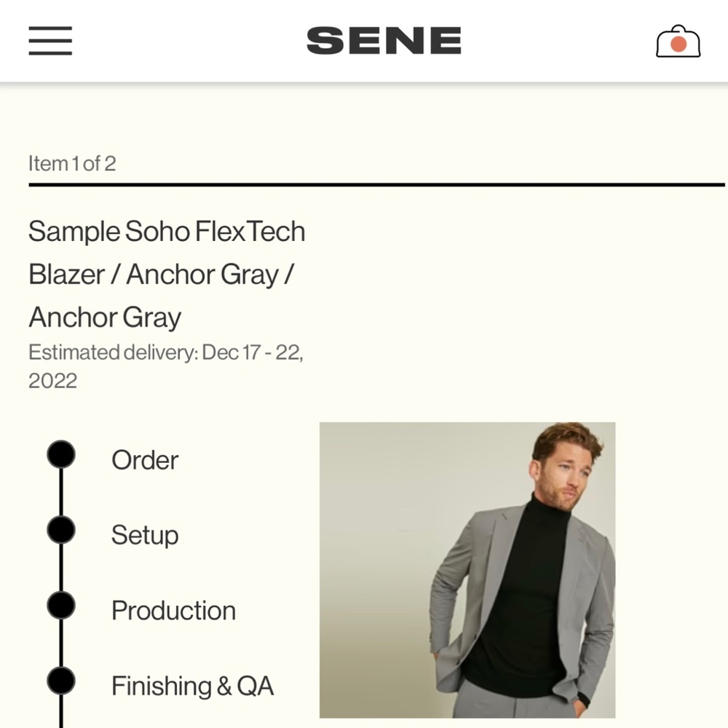728x728 pixels.
Task: Click the Finishing & QA progress dot
Action: pyautogui.click(x=61, y=681)
